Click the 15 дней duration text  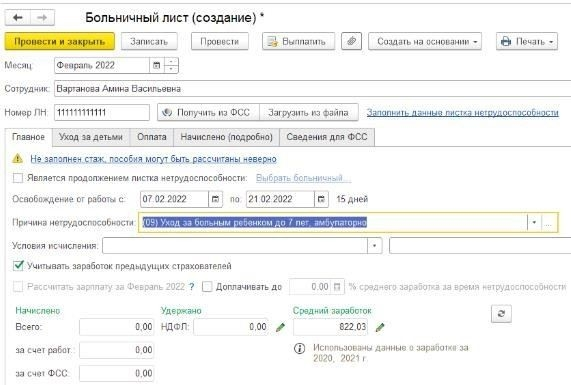tap(352, 199)
